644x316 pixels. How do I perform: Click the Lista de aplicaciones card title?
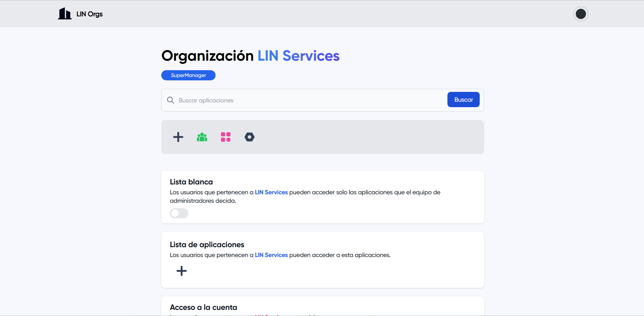pos(207,244)
